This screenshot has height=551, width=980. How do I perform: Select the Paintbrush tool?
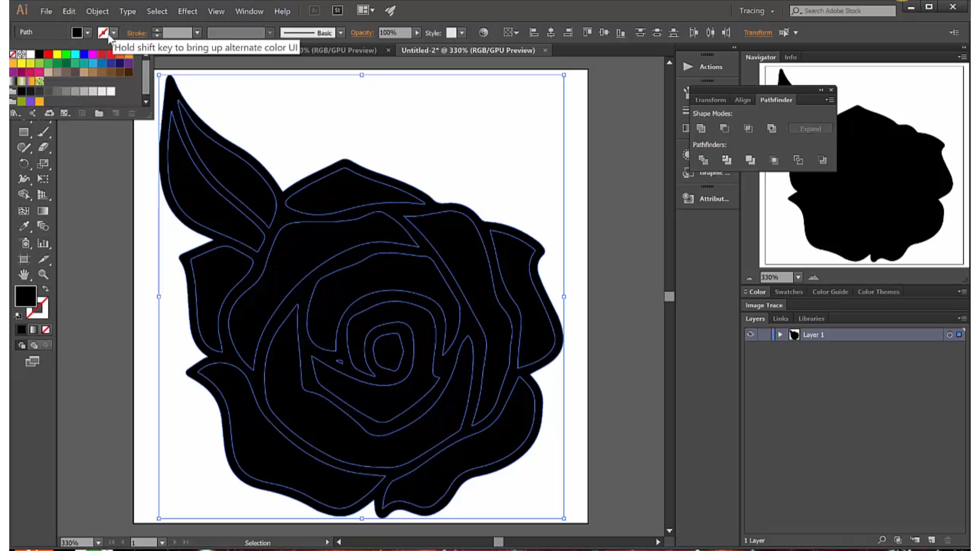(43, 132)
